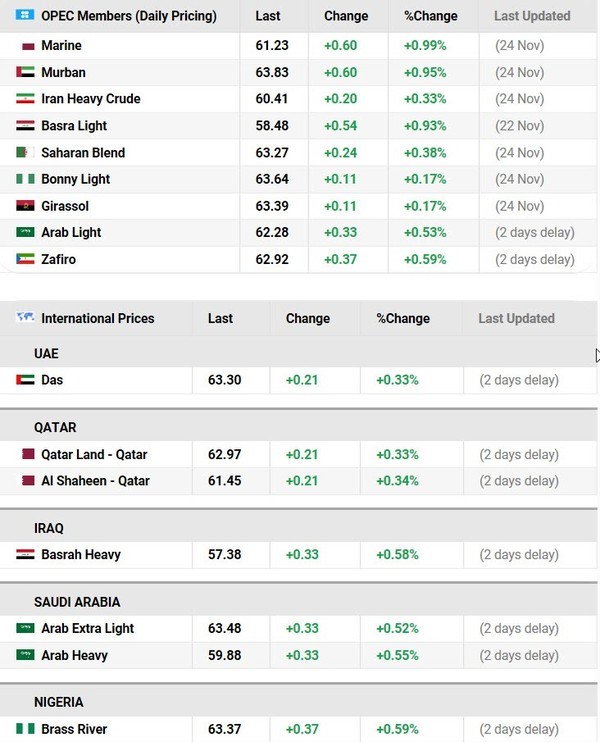Click the International Prices Change column header
The image size is (600, 742).
click(307, 318)
